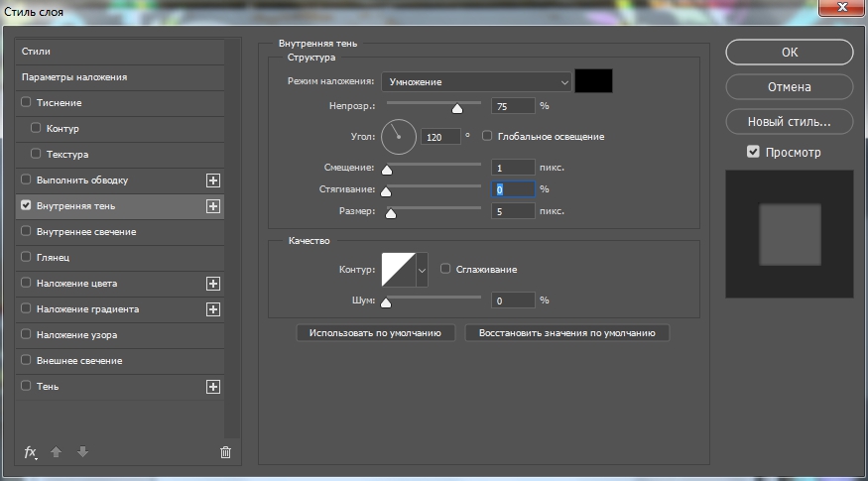Add another stroke with Выполнить обводку plus icon
868x481 pixels.
coord(213,180)
